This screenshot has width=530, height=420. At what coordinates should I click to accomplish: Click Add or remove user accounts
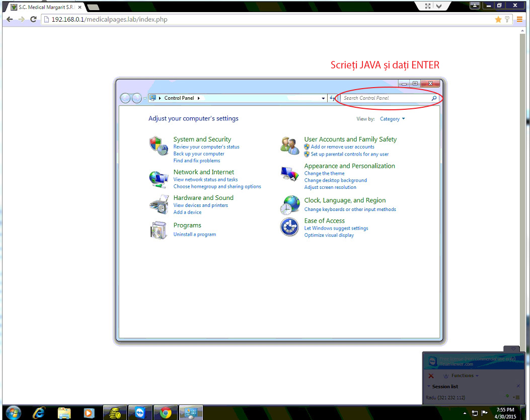342,147
